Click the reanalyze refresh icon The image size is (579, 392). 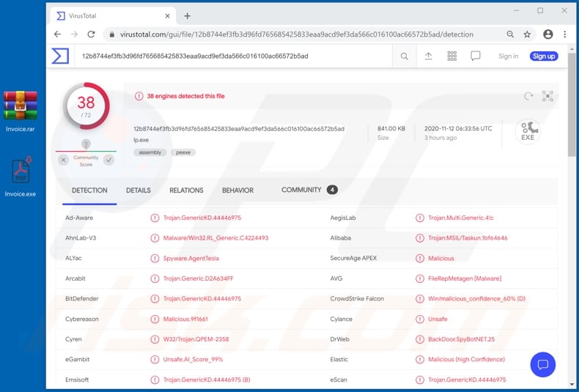coord(528,96)
